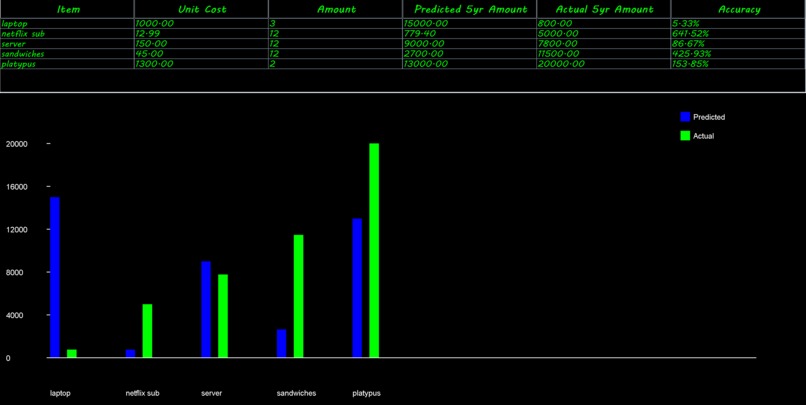The height and width of the screenshot is (405, 806).
Task: Click the Amount column header
Action: 335,9
